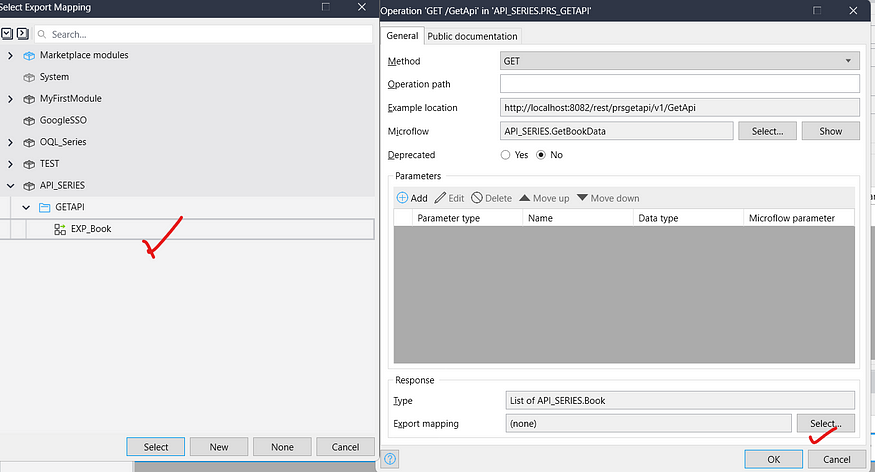Switch to the Public documentation tab
This screenshot has height=472, width=875.
pos(472,37)
